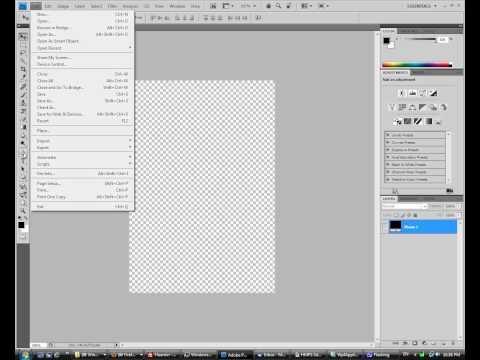Open Adobe Photoshop taskbar button
The width and height of the screenshot is (480, 360).
click(x=236, y=355)
